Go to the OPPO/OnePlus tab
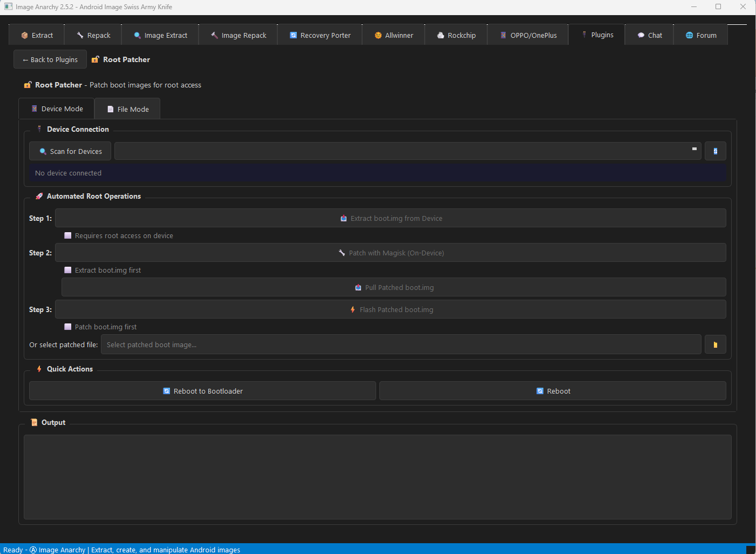Image resolution: width=756 pixels, height=554 pixels. pyautogui.click(x=528, y=35)
